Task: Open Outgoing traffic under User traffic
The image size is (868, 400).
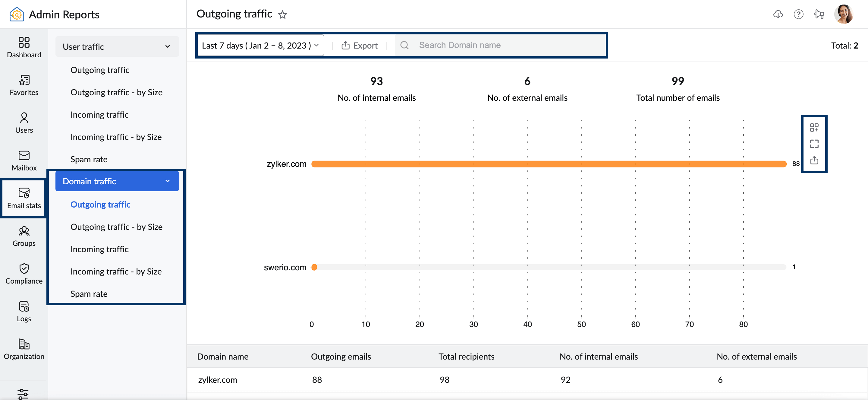Action: tap(100, 70)
